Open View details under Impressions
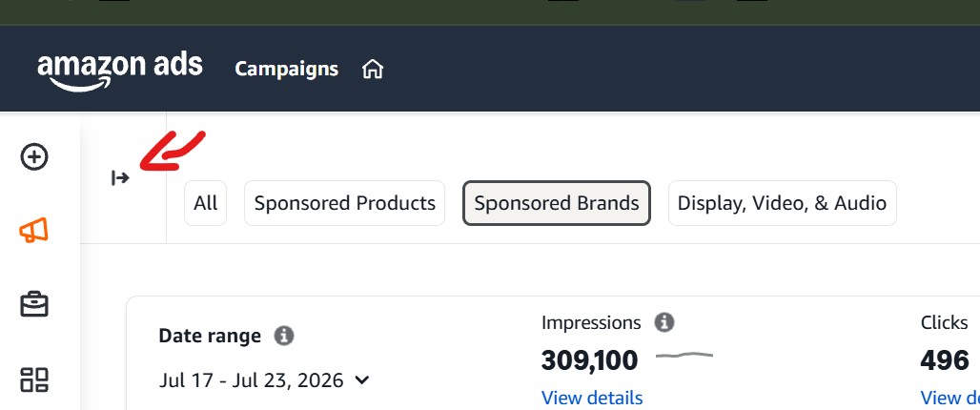 coord(592,398)
